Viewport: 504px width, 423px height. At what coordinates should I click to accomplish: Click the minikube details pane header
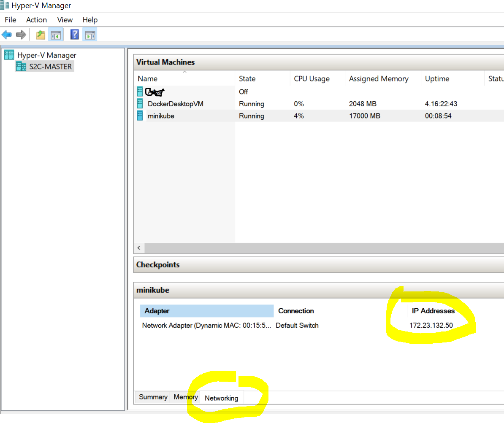tap(319, 290)
